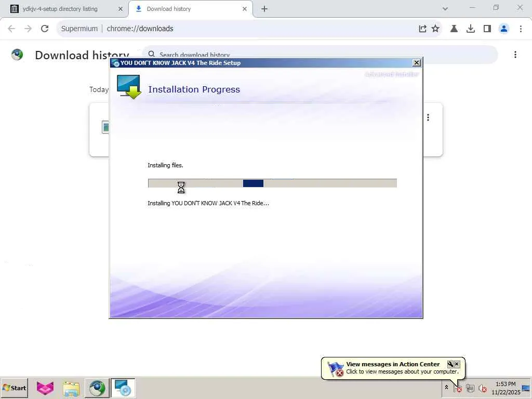Switch to Supermium browser in taskbar
Screen dimensions: 532x399
click(97, 388)
